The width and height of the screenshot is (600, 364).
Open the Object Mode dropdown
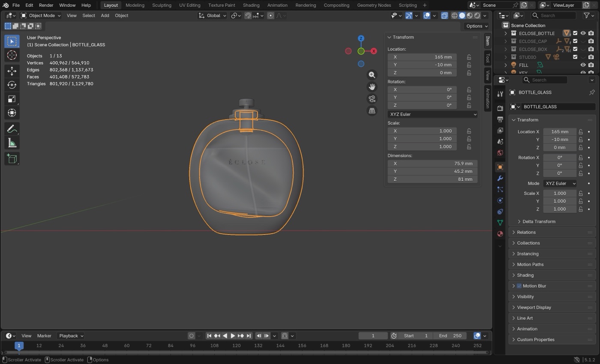pyautogui.click(x=41, y=15)
